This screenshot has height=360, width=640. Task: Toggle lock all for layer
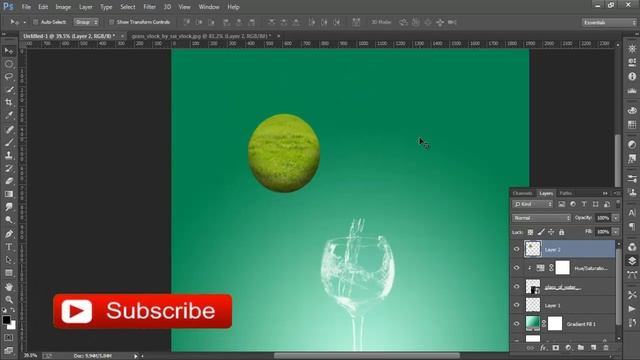(x=562, y=232)
